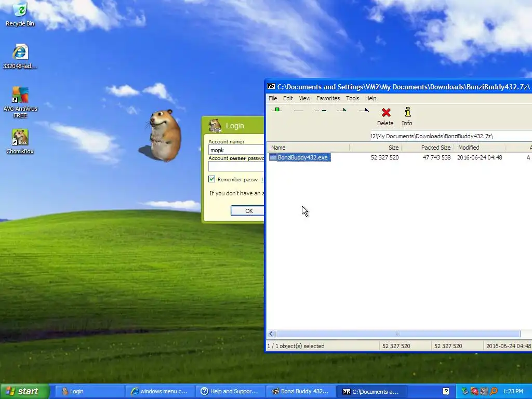The height and width of the screenshot is (399, 532).
Task: Click the 52 327 520 size cell in file row
Action: tap(385, 157)
